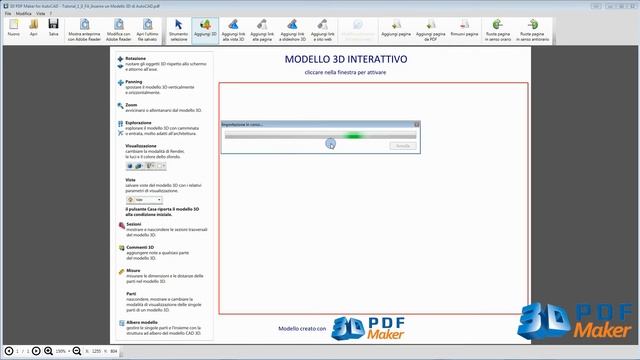Click the Misure ruler icon in sidebar
Screen dimensions: 640x360
click(122, 271)
